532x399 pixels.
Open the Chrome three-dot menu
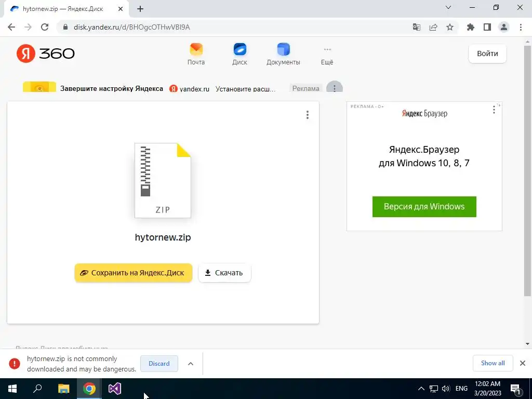pyautogui.click(x=521, y=27)
